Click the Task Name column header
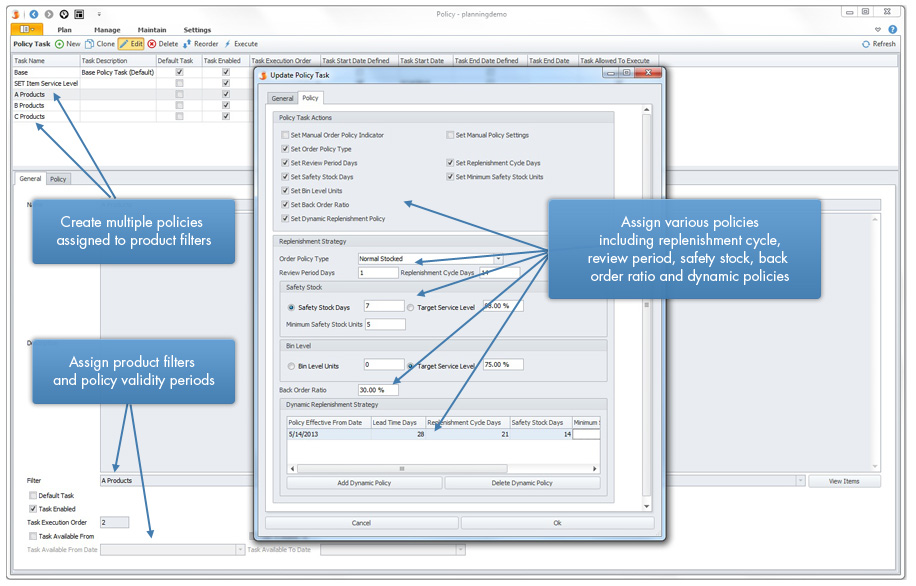916x586 pixels. click(46, 61)
